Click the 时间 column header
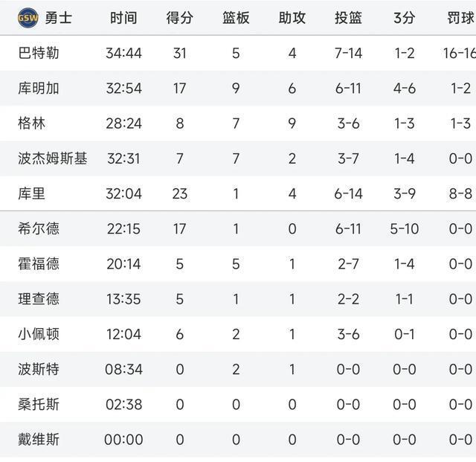Screen dimensions: 476x462 click(123, 18)
